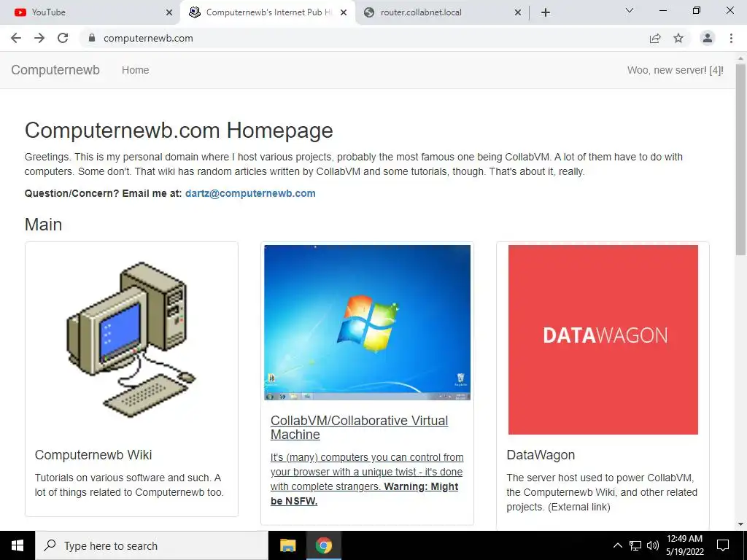Open Chrome three-dot menu
Viewport: 747px width, 560px height.
tap(731, 38)
